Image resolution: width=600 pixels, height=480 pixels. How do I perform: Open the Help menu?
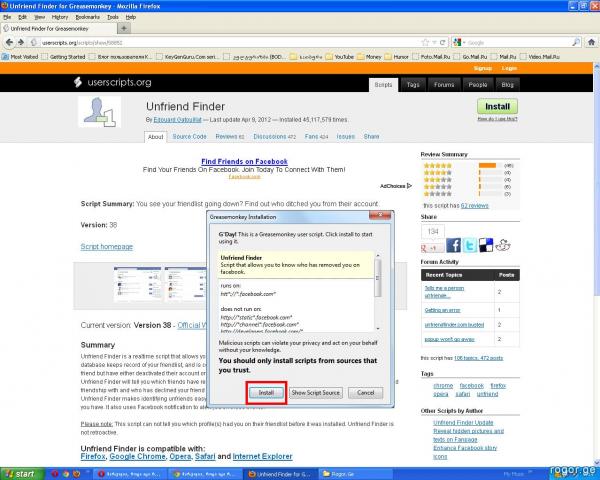[x=131, y=17]
